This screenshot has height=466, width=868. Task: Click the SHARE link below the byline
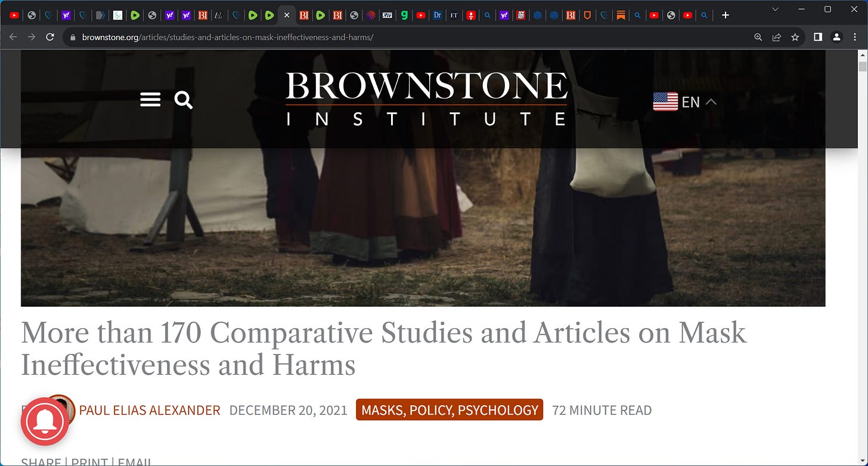click(x=41, y=462)
